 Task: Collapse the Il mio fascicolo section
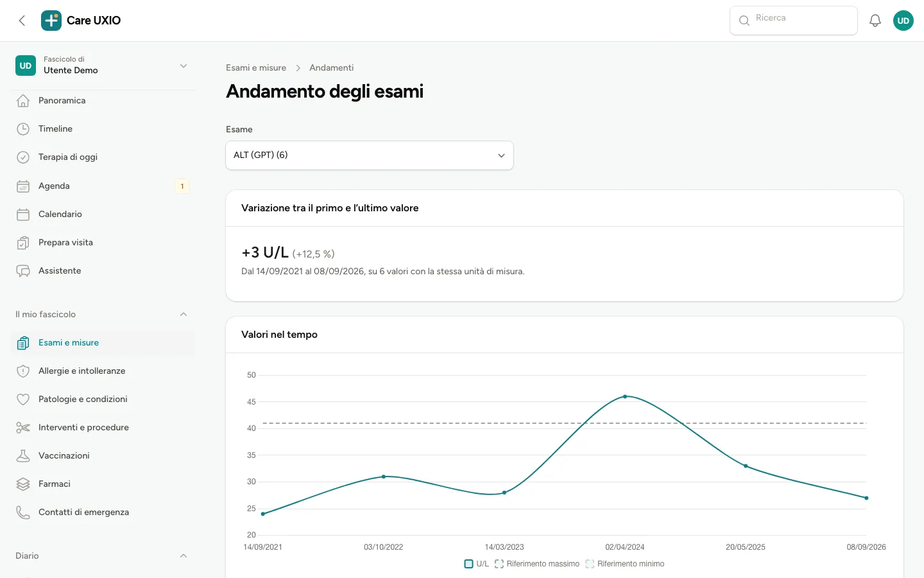pyautogui.click(x=184, y=315)
